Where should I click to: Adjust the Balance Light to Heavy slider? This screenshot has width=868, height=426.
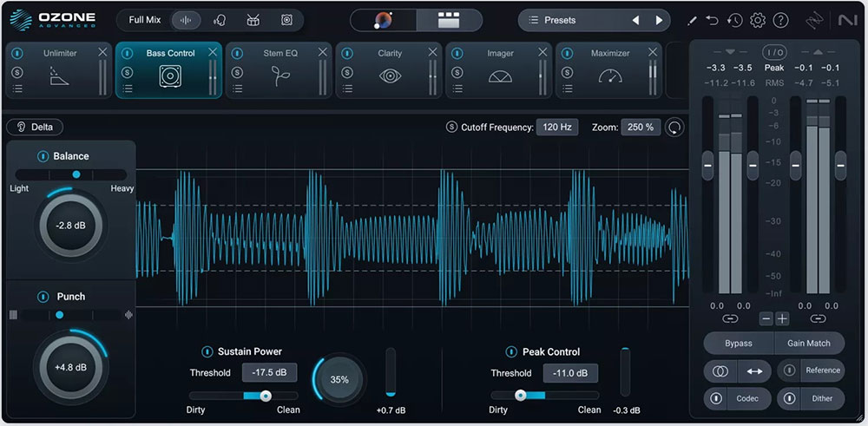71,174
